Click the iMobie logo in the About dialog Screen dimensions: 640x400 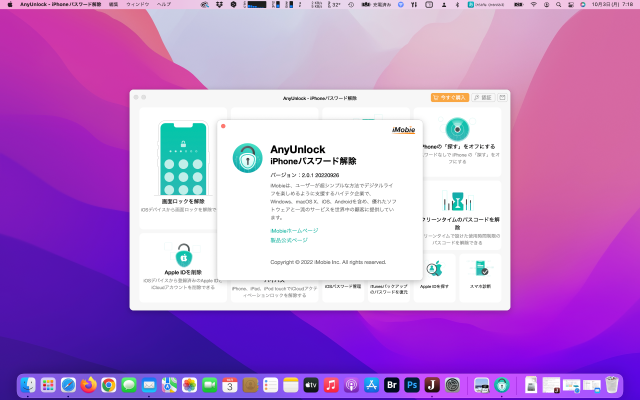[x=404, y=130]
